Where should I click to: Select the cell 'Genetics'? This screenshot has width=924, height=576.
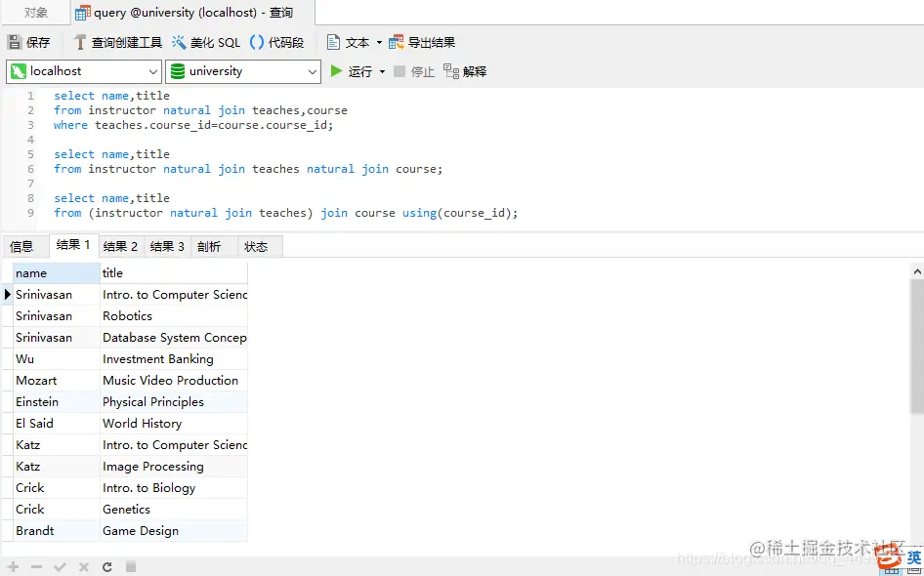click(174, 510)
